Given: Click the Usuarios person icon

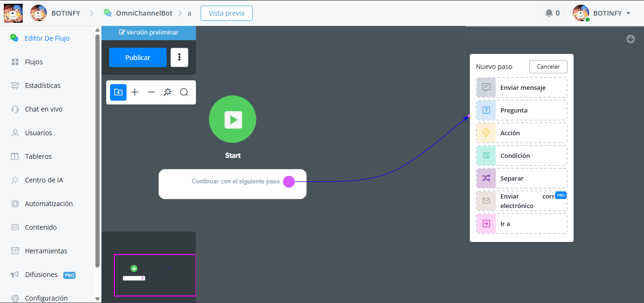Looking at the screenshot, I should 15,133.
